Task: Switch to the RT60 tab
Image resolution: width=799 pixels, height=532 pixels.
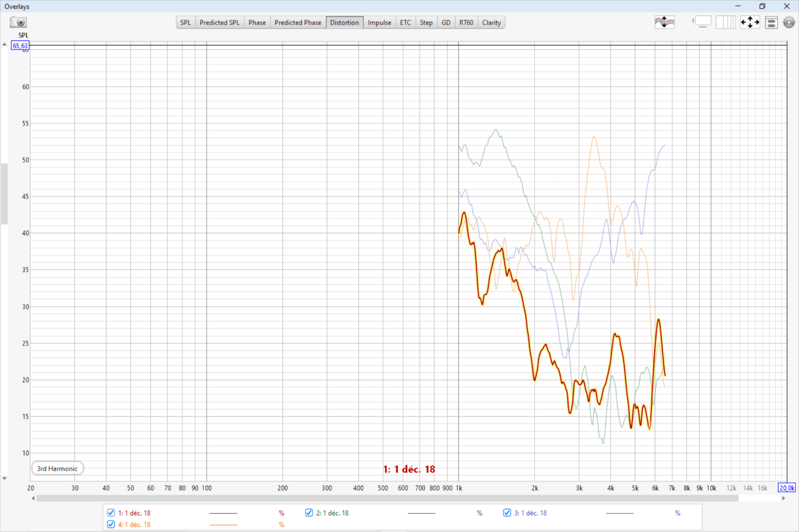Action: pos(466,23)
